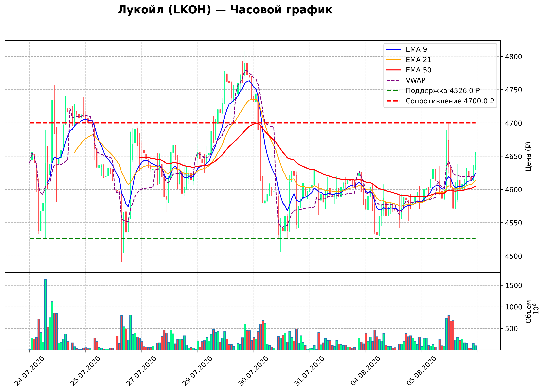The height and width of the screenshot is (392, 545).
Task: Click the 'VWAP' legend entry
Action: point(406,80)
